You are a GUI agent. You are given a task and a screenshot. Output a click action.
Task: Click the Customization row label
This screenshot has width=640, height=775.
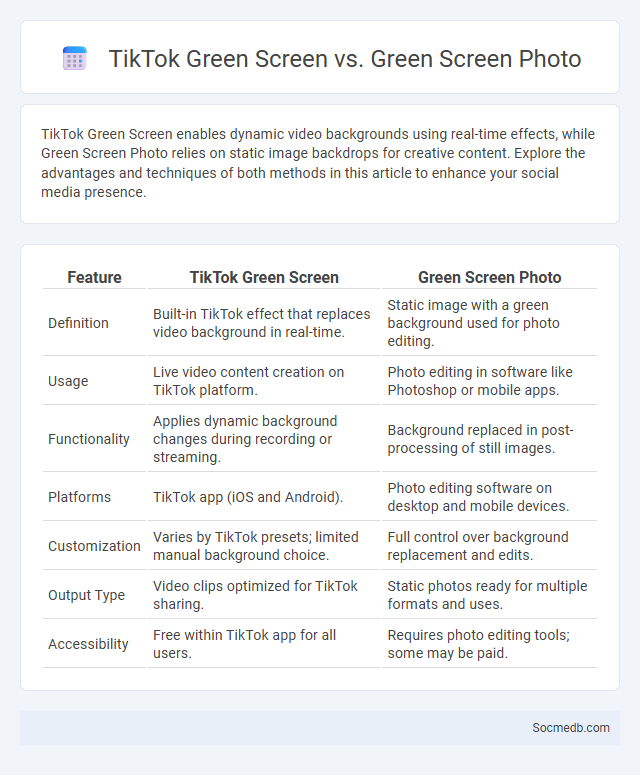(x=94, y=546)
